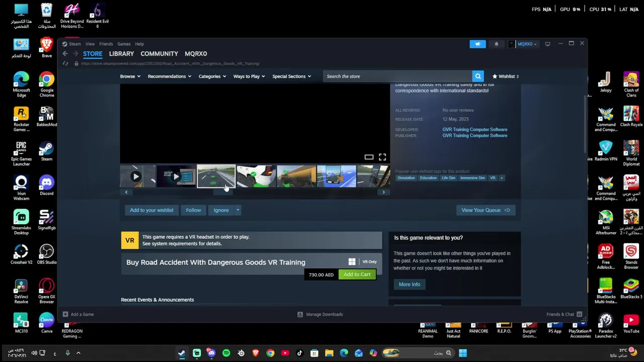Toggle theater mode on the video player
Viewport: 644px width, 362px height.
click(x=369, y=157)
